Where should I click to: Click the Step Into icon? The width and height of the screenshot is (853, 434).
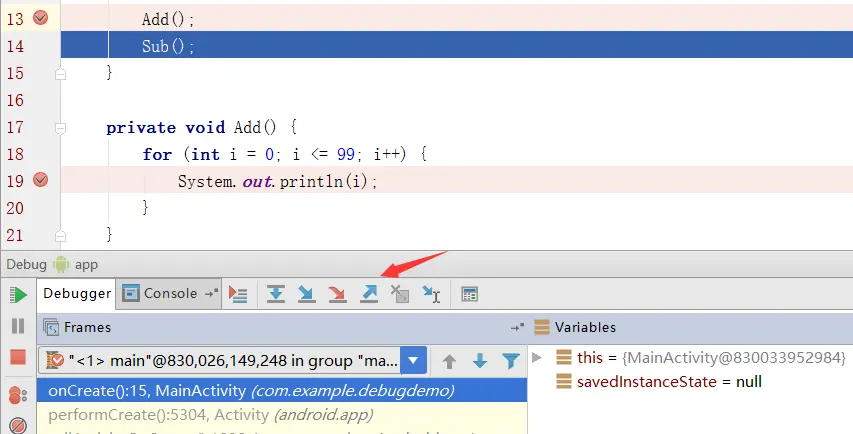307,294
